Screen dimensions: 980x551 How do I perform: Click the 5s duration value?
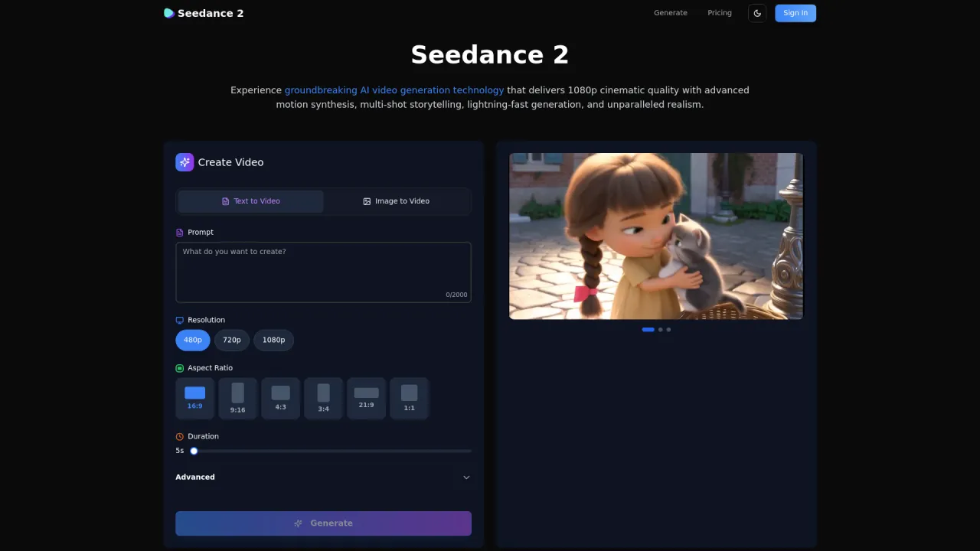180,451
